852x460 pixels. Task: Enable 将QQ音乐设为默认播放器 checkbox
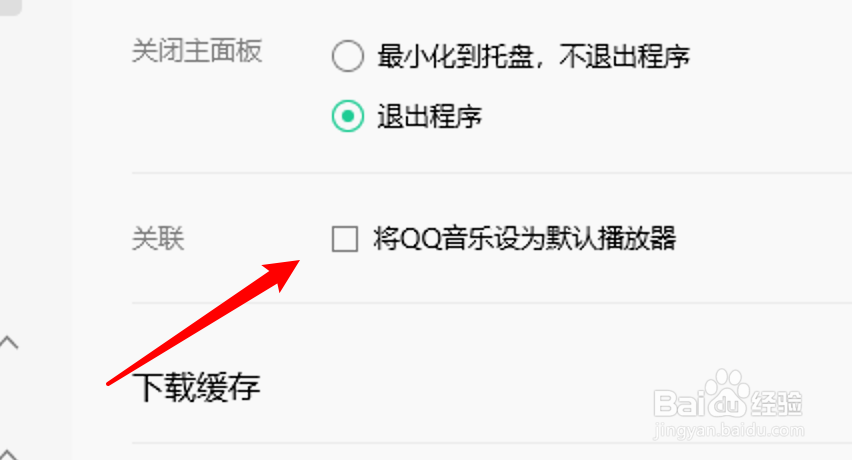(x=344, y=239)
